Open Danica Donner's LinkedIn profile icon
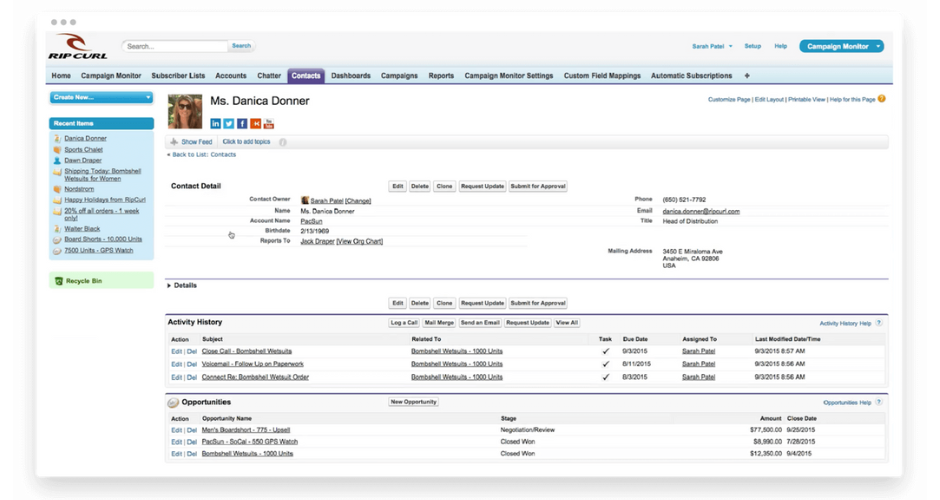Screen dimensions: 940x500 [215, 124]
